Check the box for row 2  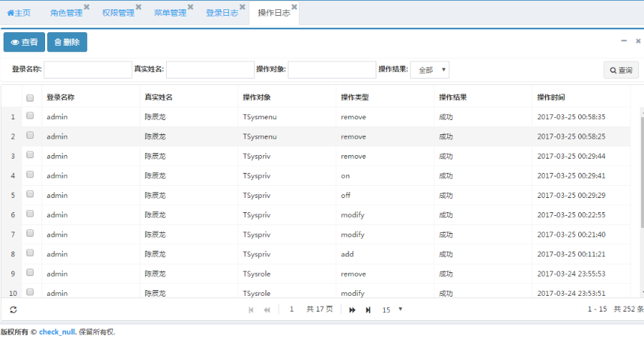(30, 135)
